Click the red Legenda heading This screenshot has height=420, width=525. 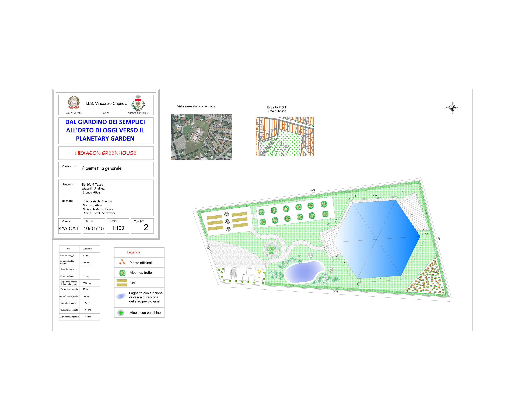point(134,252)
